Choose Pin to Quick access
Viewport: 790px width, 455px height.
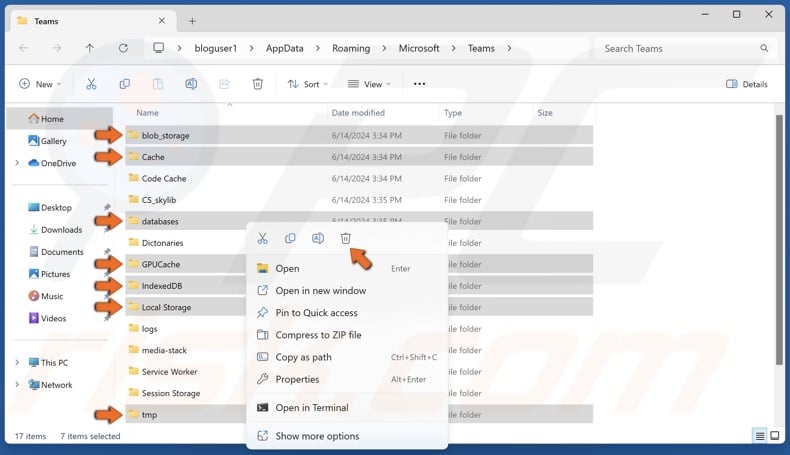click(347, 313)
